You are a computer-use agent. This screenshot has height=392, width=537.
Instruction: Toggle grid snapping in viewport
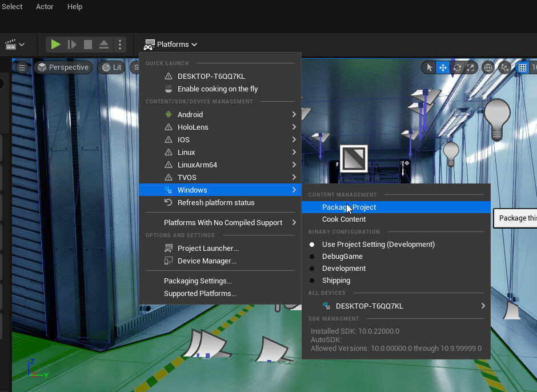pos(522,67)
